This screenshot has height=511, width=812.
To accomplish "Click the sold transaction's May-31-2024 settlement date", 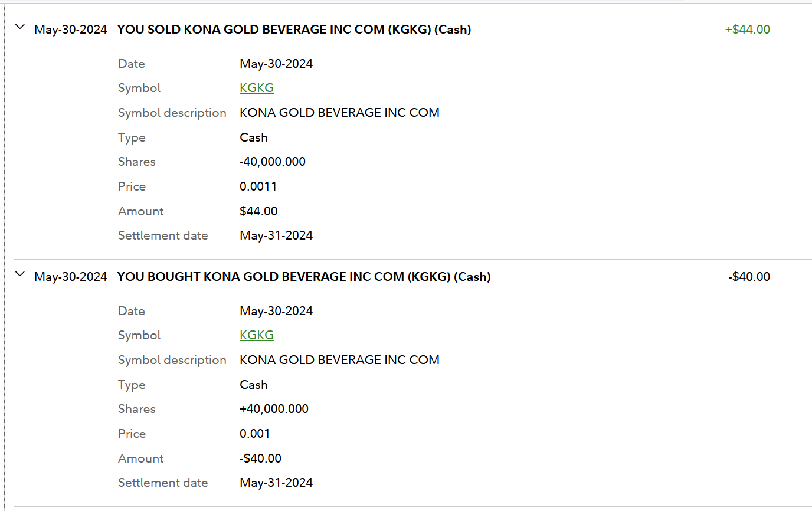I will pos(276,235).
